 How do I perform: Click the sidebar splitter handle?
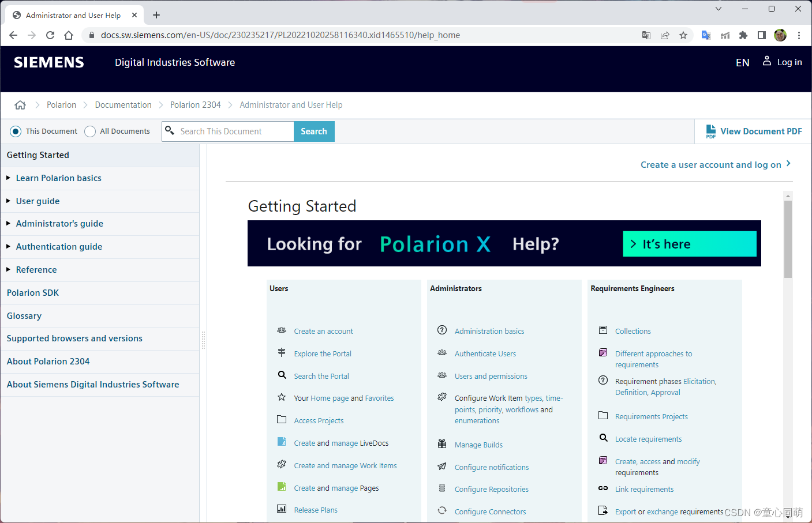(x=203, y=340)
